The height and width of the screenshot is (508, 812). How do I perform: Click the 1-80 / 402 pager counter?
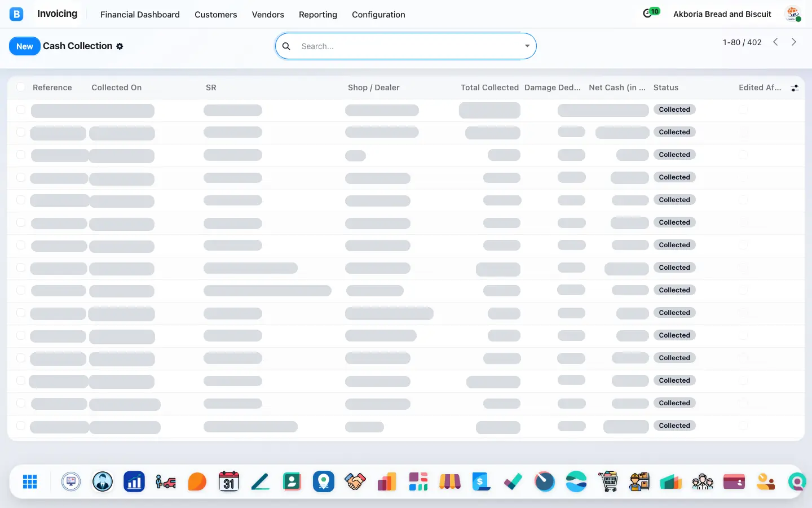(742, 42)
